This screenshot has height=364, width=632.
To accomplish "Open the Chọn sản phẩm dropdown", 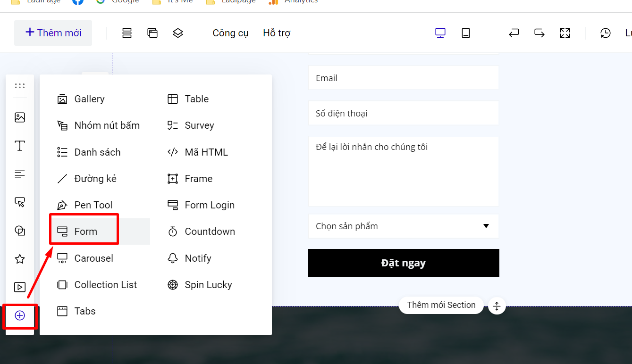I will click(x=404, y=226).
